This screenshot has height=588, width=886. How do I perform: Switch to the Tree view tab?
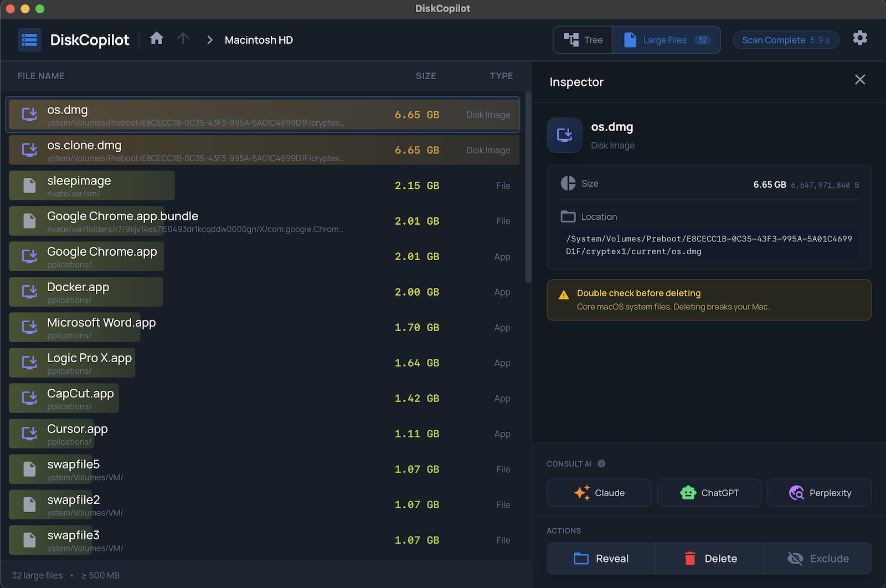coord(583,39)
